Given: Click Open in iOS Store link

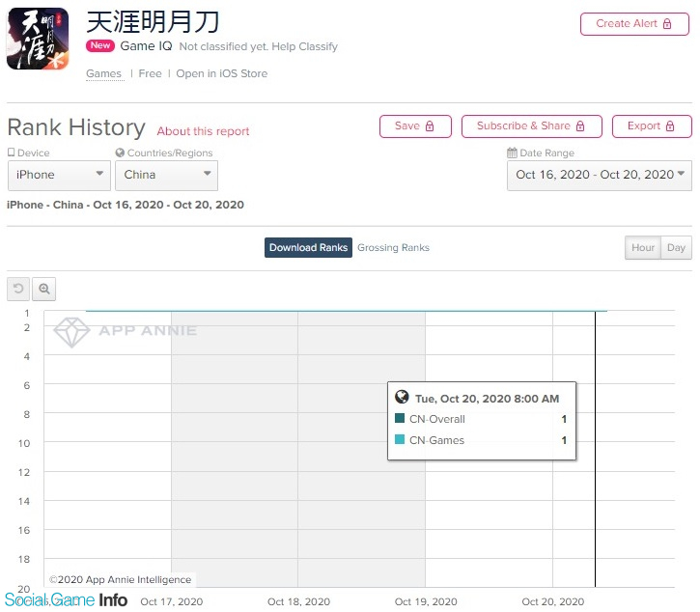Looking at the screenshot, I should coord(222,73).
